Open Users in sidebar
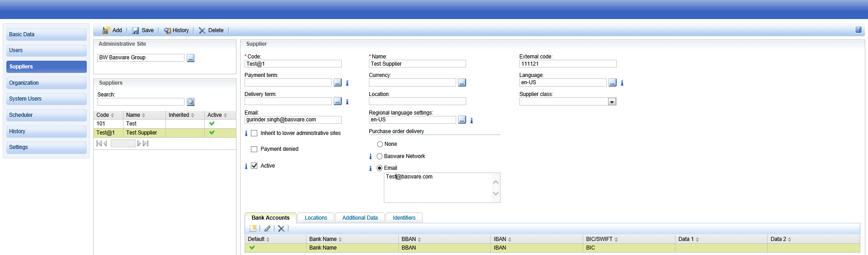This screenshot has width=868, height=255. point(47,50)
